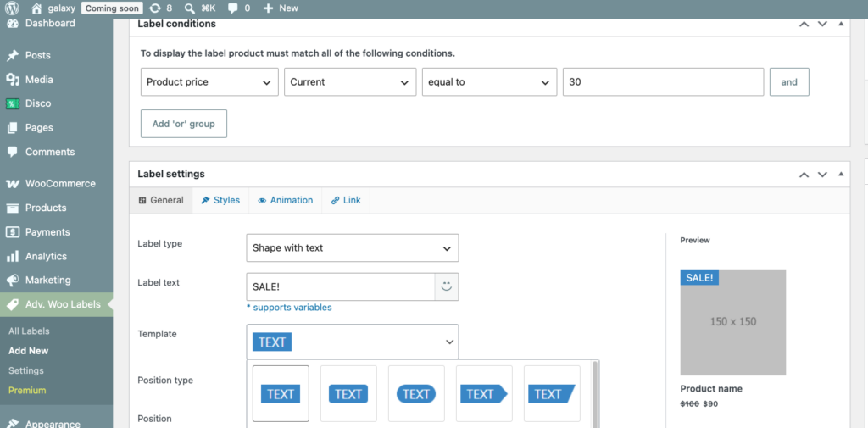Collapse the Label settings panel
Screen dimensions: 868x428
click(x=841, y=175)
